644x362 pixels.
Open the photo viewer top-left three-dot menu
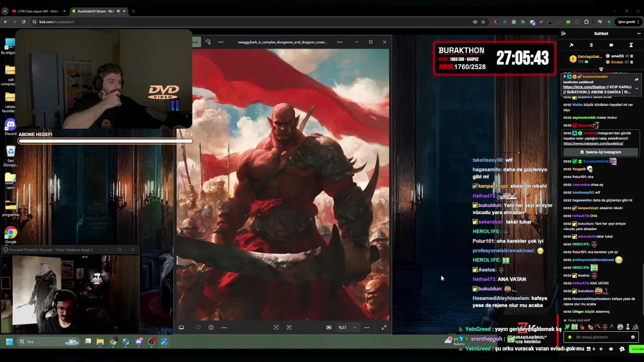pyautogui.click(x=220, y=42)
